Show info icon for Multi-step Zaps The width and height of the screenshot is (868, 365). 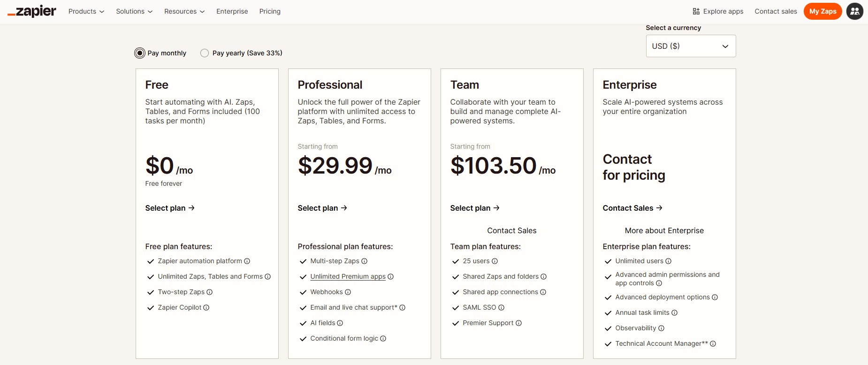[365, 261]
